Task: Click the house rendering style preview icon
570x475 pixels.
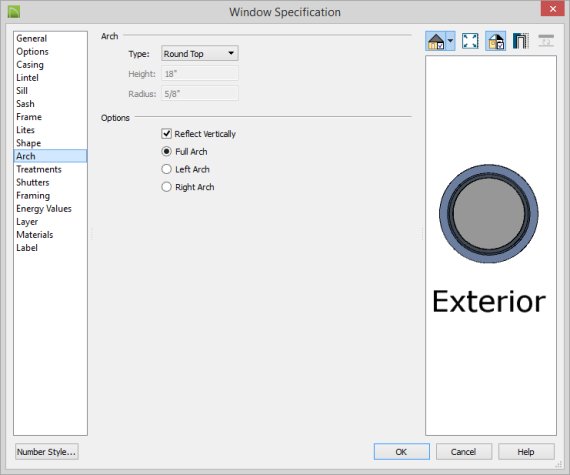Action: (x=435, y=41)
